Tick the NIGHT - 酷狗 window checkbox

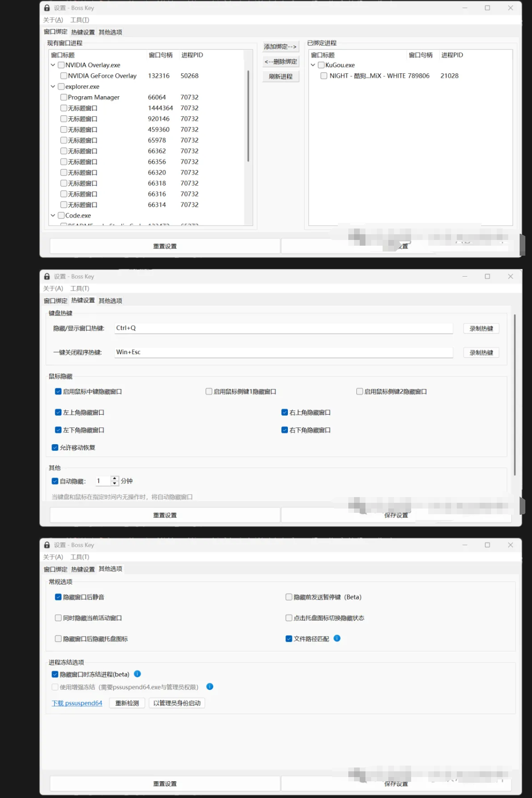click(x=324, y=76)
